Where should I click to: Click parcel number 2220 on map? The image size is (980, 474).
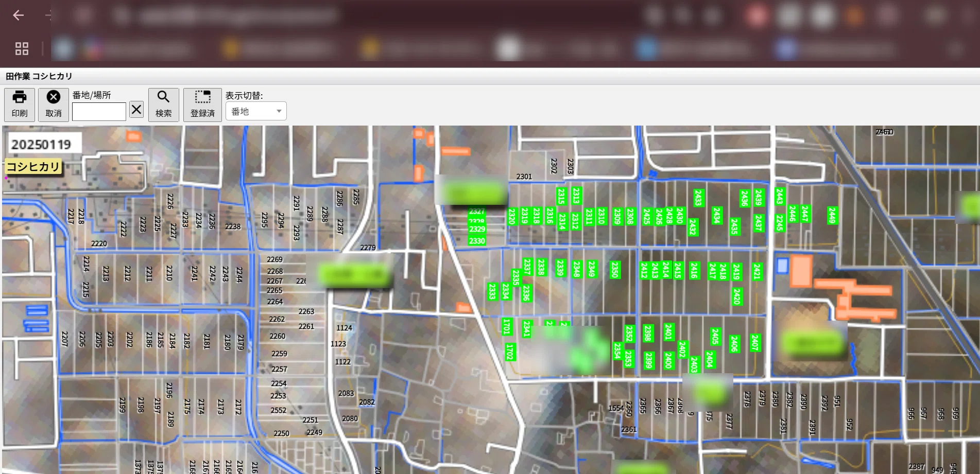click(x=99, y=243)
